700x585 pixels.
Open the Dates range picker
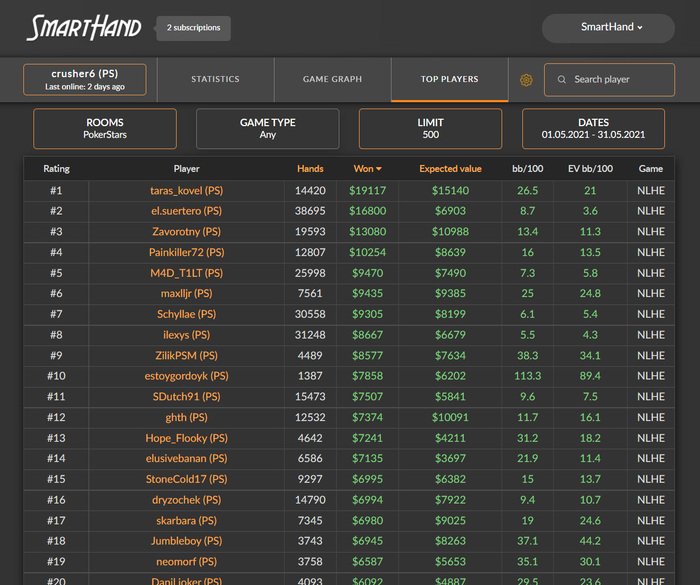593,129
